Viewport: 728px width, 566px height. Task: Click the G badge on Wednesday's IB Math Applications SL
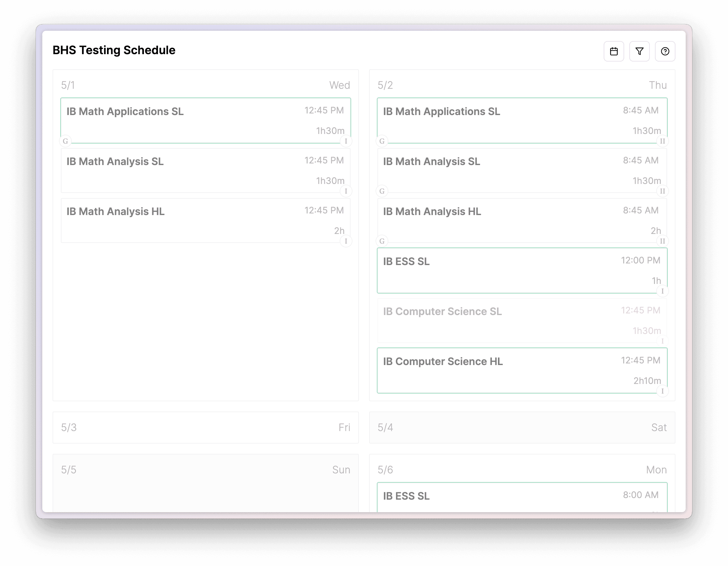click(x=65, y=141)
